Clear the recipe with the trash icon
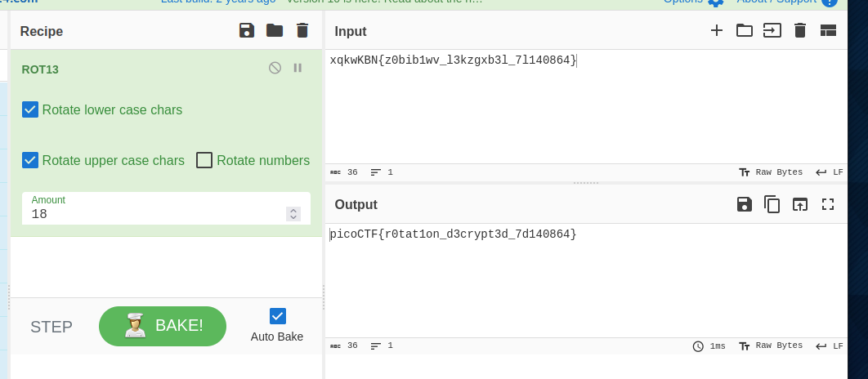This screenshot has width=868, height=379. (302, 31)
